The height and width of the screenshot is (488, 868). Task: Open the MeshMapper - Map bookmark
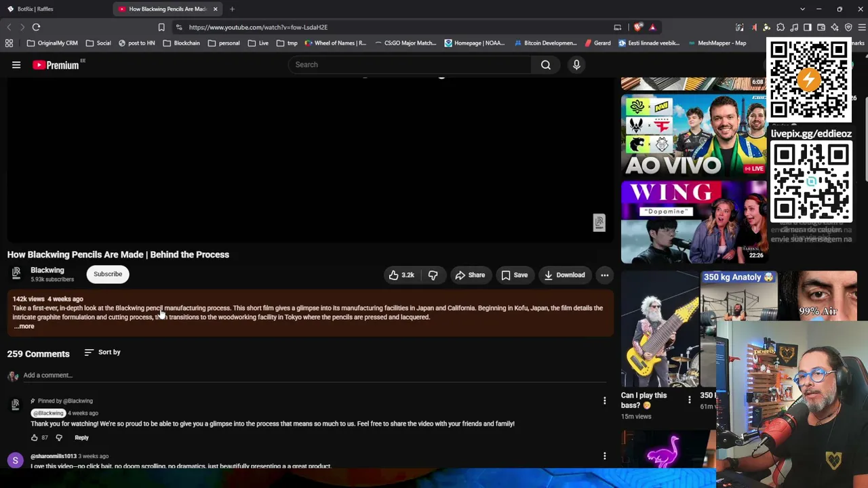click(717, 43)
